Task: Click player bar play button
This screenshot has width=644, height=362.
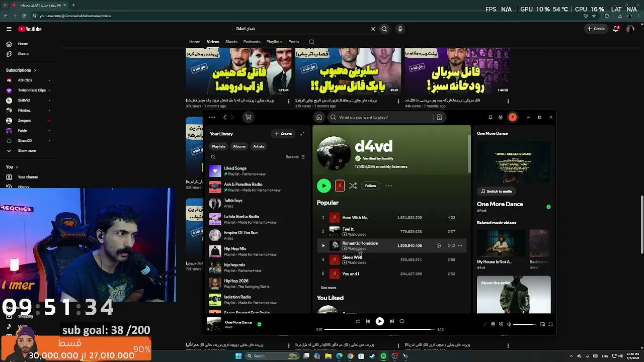Action: coord(380,321)
